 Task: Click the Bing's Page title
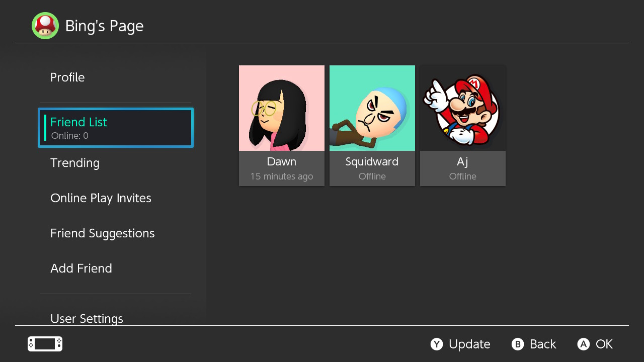pyautogui.click(x=104, y=26)
